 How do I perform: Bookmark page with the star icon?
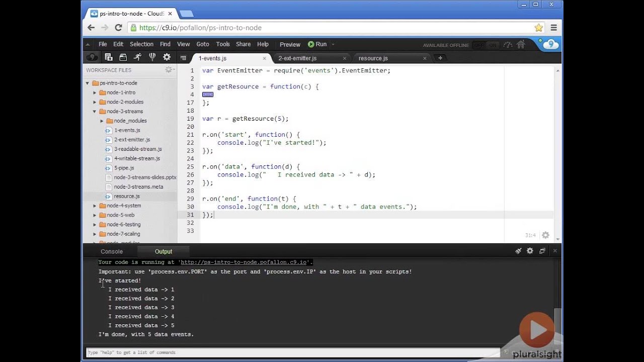[539, 28]
